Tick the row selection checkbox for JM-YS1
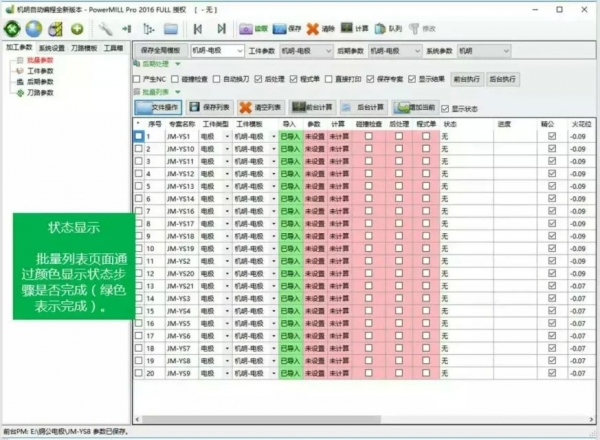The image size is (600, 440). click(x=139, y=136)
